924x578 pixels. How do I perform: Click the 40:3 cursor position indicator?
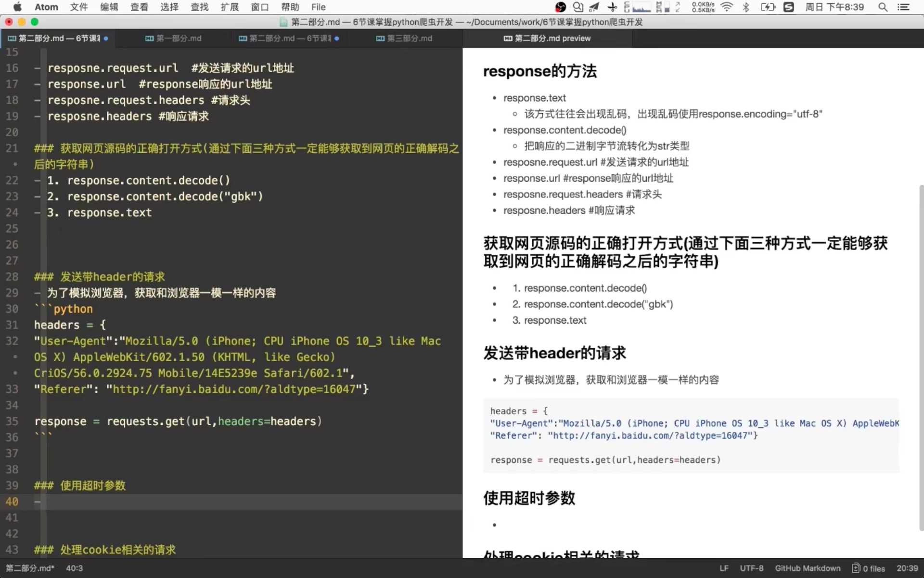click(x=74, y=568)
